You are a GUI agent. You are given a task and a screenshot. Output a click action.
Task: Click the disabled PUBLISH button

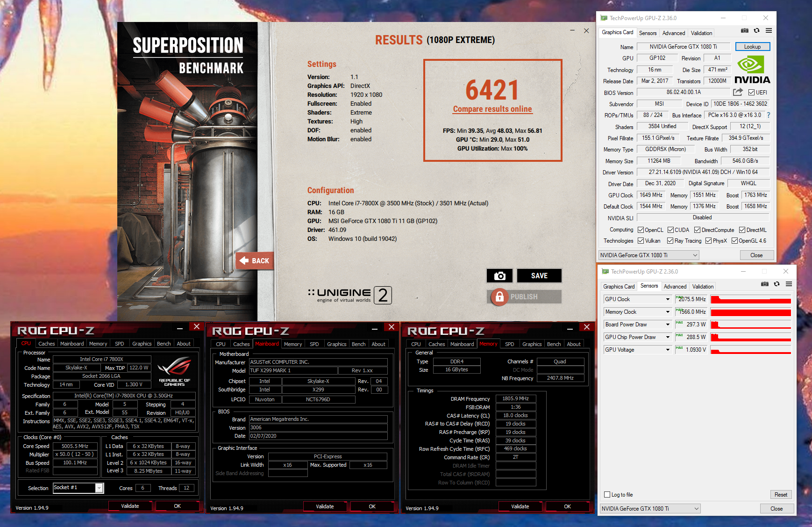[x=524, y=296]
